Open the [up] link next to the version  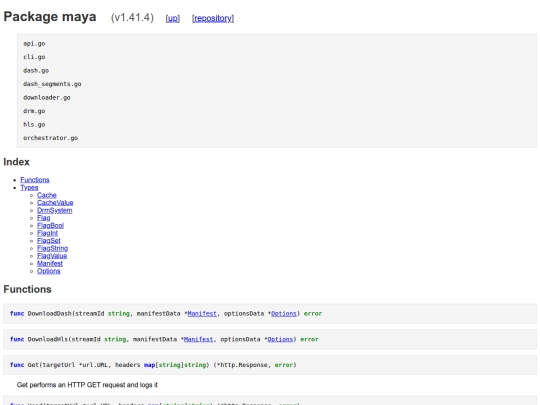(x=173, y=18)
